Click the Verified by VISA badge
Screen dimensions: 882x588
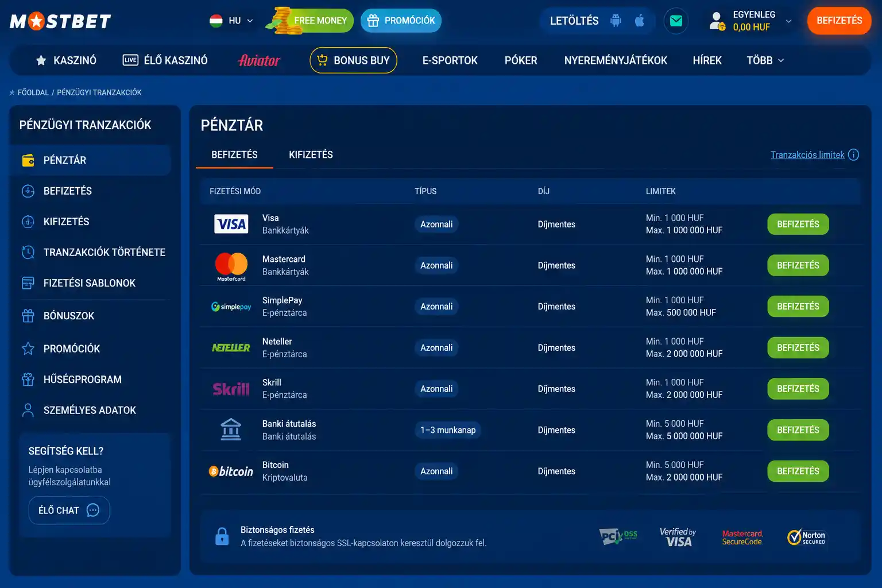click(x=678, y=537)
